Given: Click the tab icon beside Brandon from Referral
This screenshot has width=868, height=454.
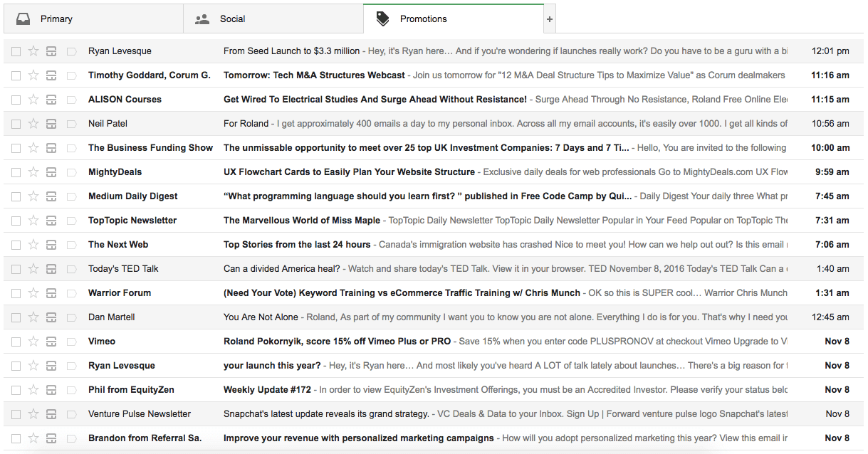Looking at the screenshot, I should [x=51, y=438].
